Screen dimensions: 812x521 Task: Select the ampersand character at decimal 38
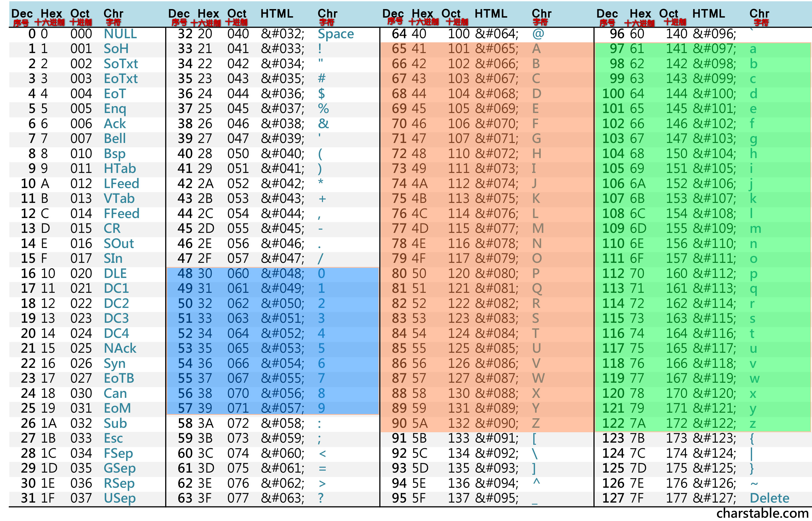click(x=323, y=123)
